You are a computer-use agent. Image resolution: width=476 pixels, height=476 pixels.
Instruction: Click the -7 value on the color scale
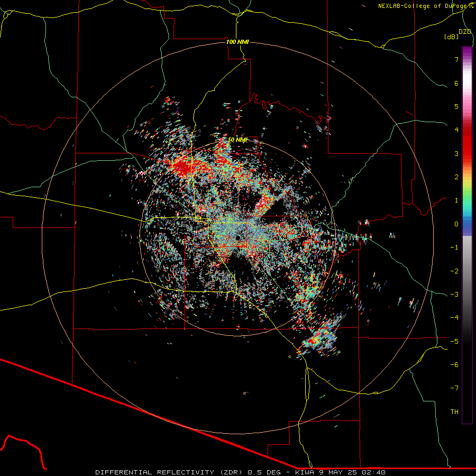click(454, 388)
